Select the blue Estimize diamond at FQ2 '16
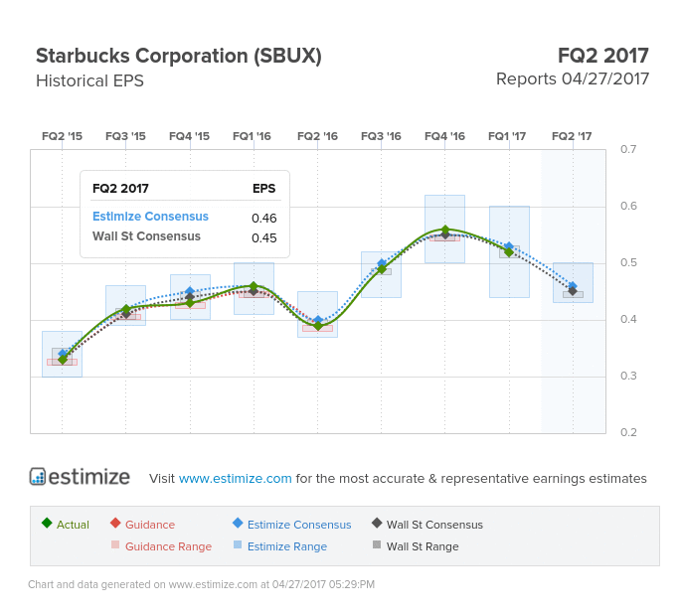The image size is (681, 616). 318,320
